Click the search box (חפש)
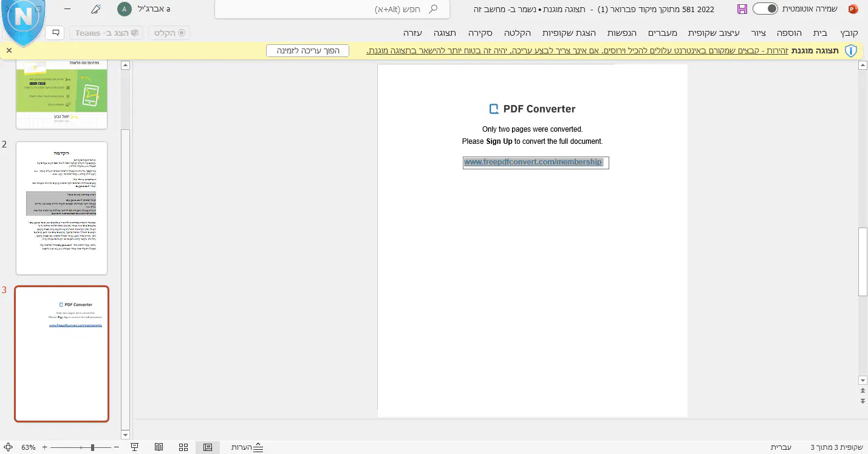The width and height of the screenshot is (868, 454). point(332,10)
